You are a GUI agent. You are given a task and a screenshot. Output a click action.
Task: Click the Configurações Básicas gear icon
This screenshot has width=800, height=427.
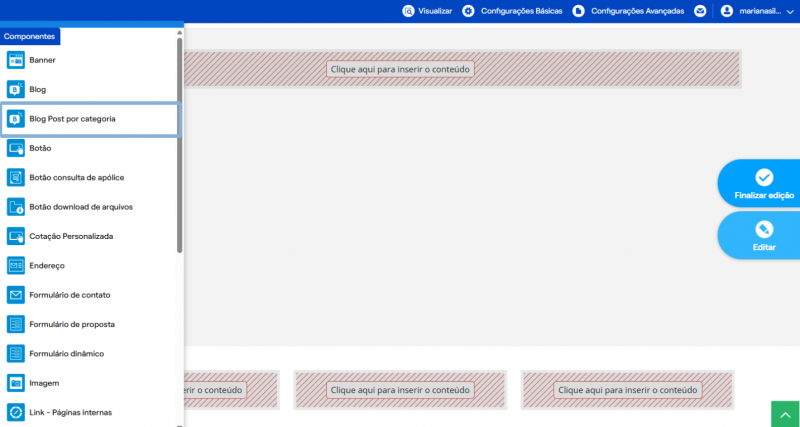(468, 11)
